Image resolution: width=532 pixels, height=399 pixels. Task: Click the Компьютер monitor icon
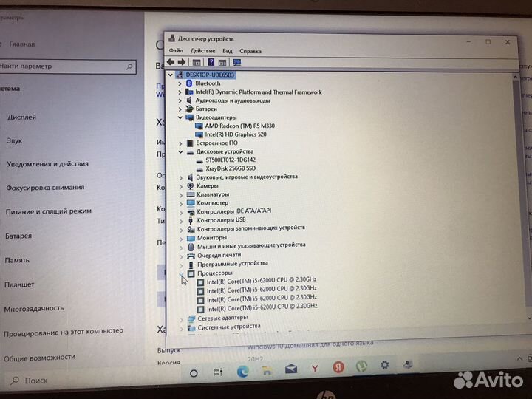point(191,203)
